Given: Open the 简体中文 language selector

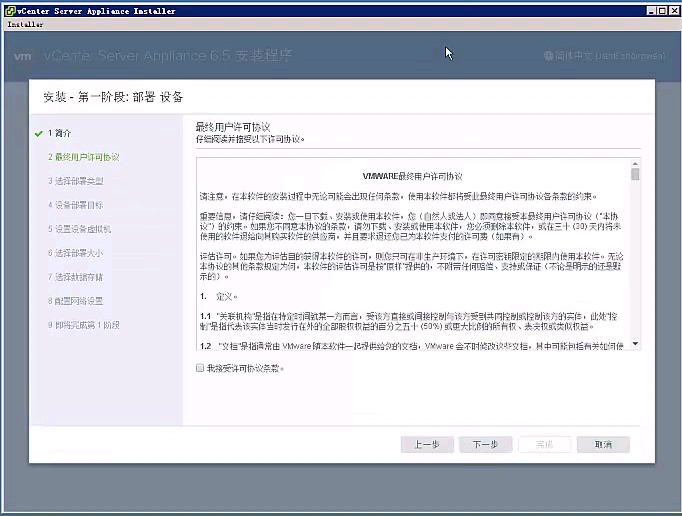Looking at the screenshot, I should pos(604,56).
